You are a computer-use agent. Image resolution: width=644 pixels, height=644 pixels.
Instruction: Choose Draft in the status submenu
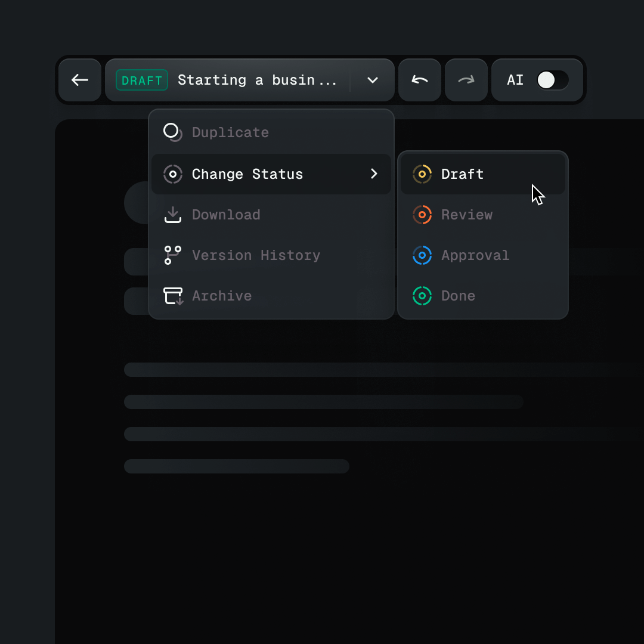click(463, 174)
